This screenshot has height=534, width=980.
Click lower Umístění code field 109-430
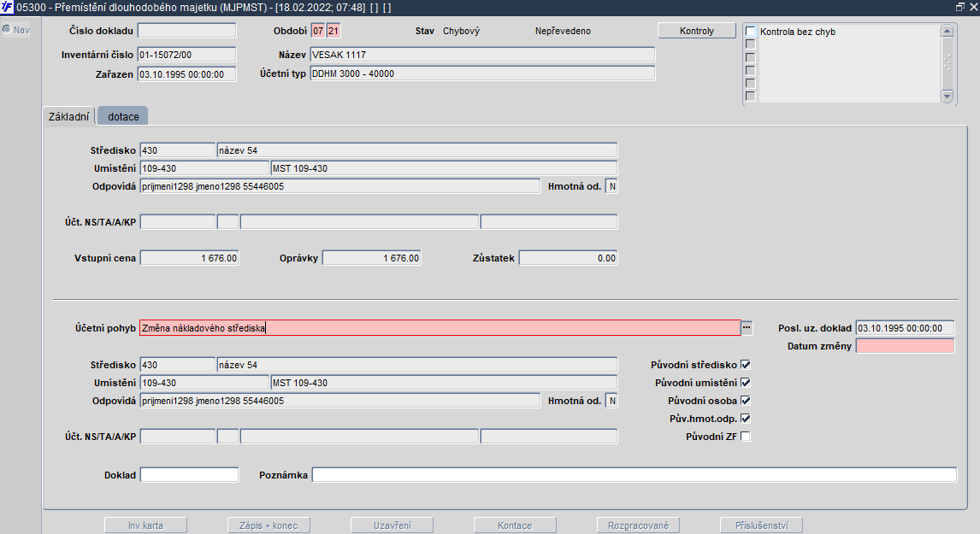pyautogui.click(x=204, y=383)
